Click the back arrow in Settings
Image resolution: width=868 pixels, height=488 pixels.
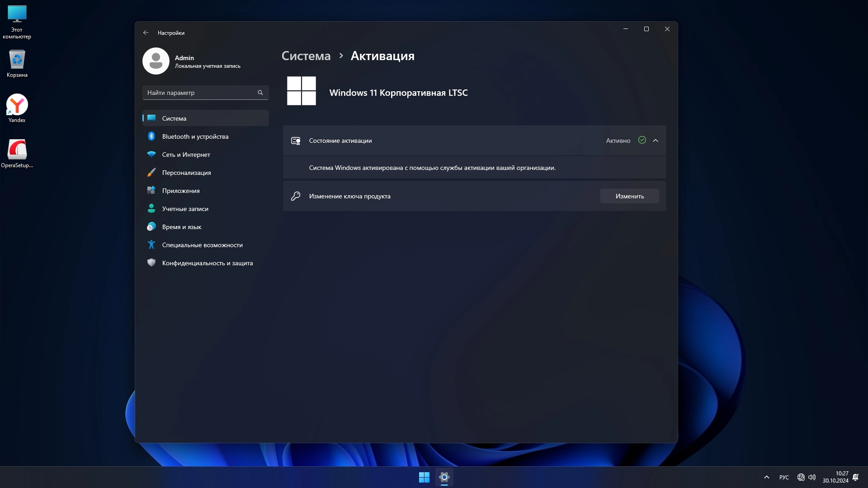coord(146,33)
